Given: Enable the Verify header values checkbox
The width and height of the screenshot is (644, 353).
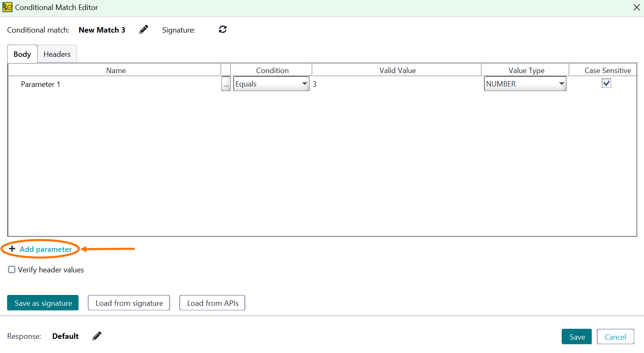Looking at the screenshot, I should click(11, 269).
